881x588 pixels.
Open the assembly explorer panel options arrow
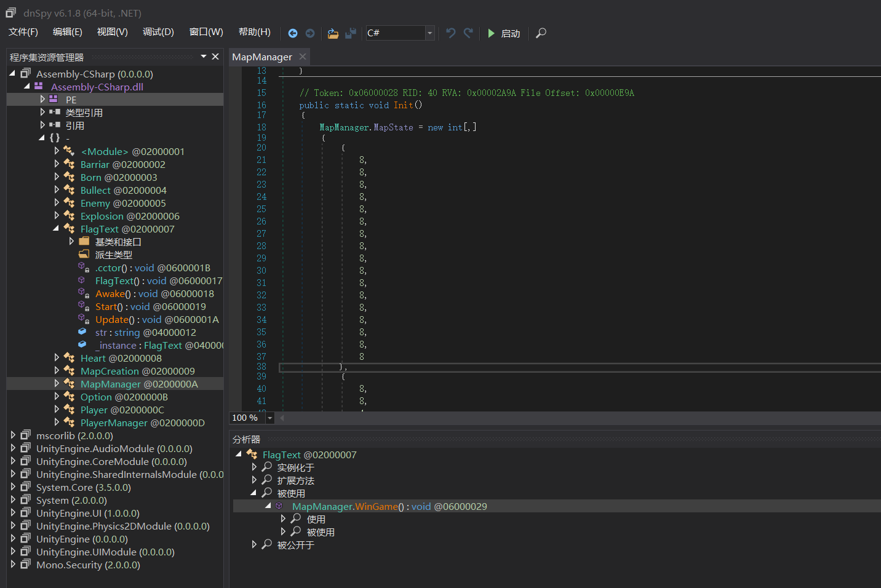point(204,57)
